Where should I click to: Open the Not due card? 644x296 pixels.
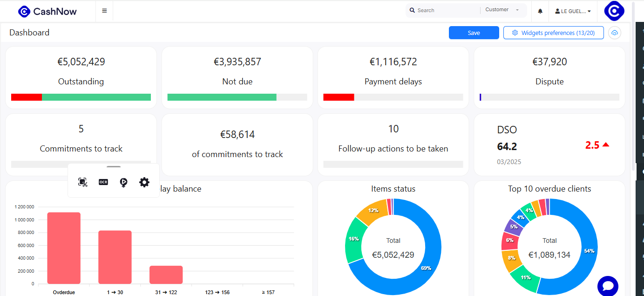pos(237,77)
